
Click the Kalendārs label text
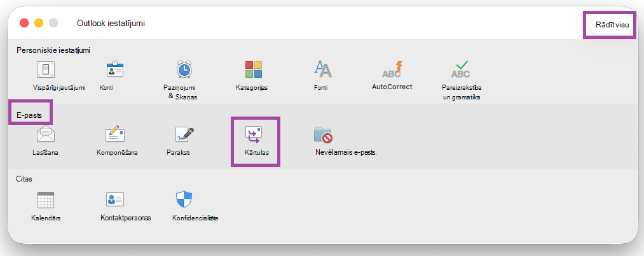(46, 218)
